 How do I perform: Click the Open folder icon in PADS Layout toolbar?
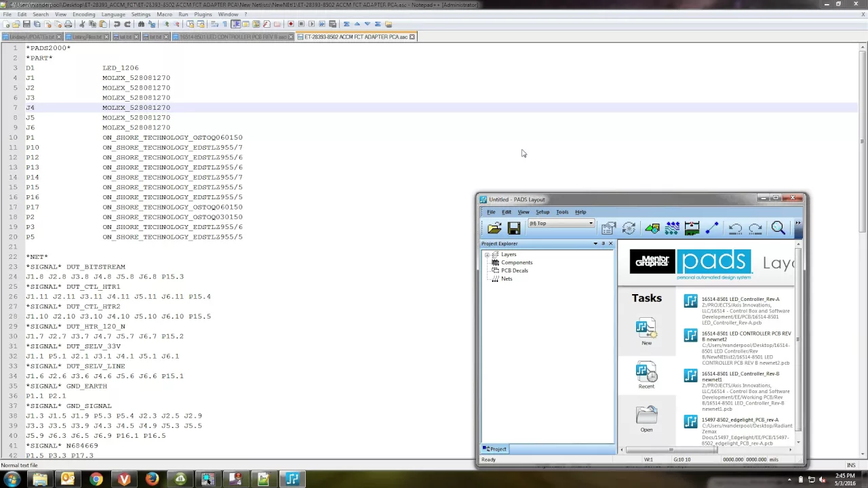click(494, 228)
